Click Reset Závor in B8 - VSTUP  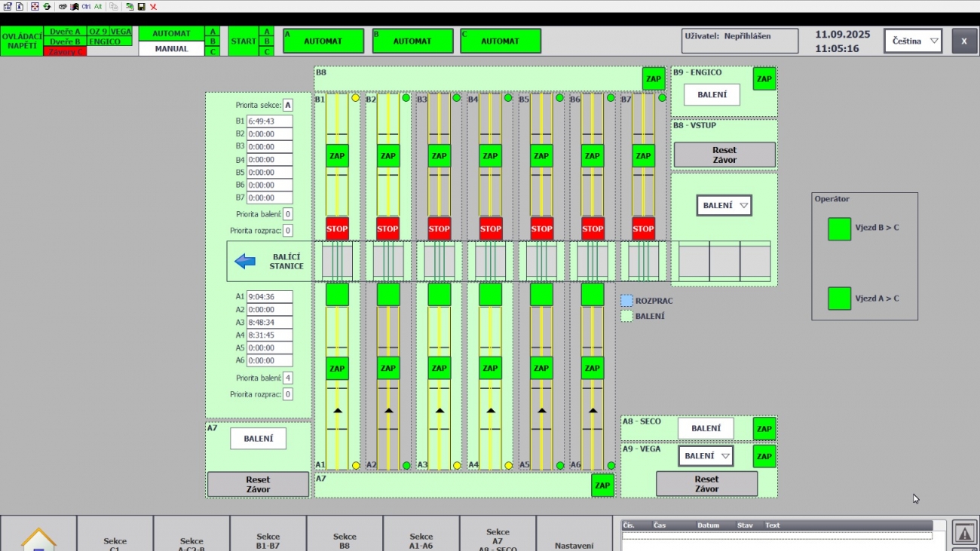pyautogui.click(x=724, y=155)
